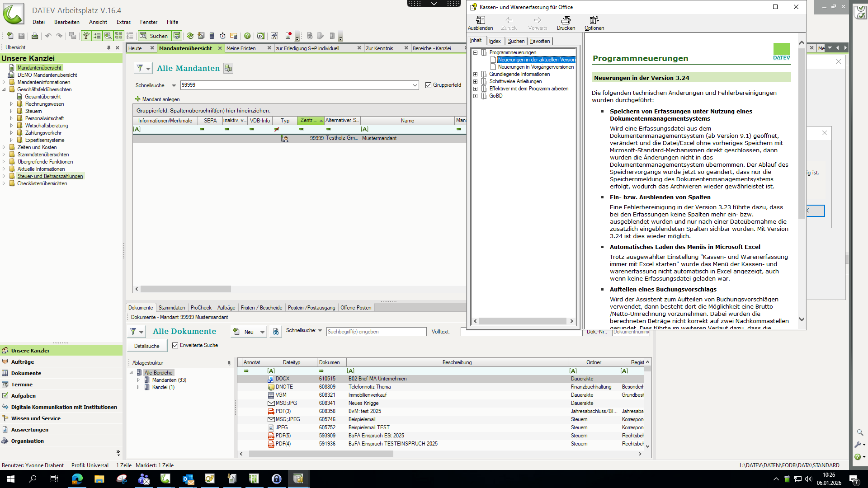Open the Extras menu
This screenshot has height=488, width=868.
pyautogui.click(x=123, y=22)
